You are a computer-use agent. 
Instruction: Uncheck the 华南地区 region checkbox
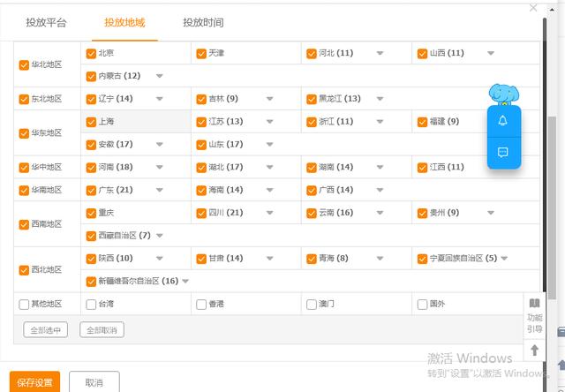click(x=24, y=190)
